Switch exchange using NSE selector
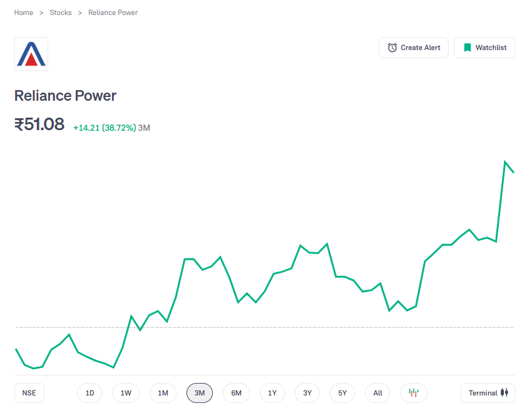This screenshot has height=418, width=532. tap(29, 393)
